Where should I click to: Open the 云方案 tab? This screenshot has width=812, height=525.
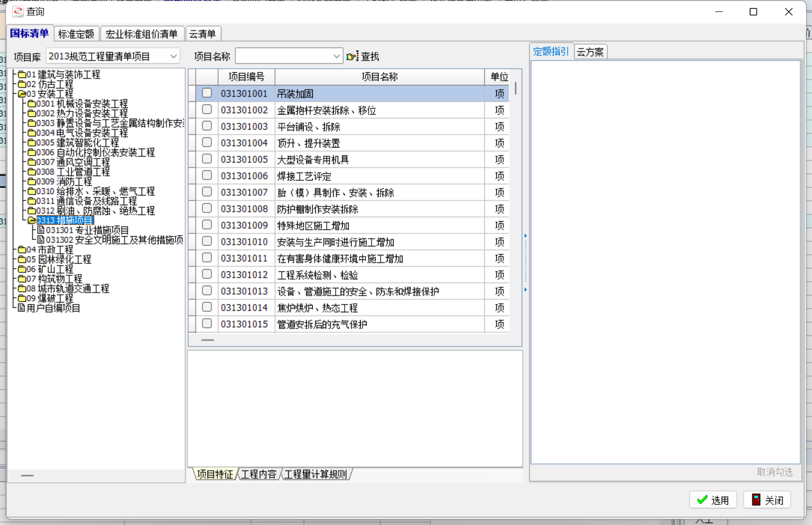[x=591, y=52]
